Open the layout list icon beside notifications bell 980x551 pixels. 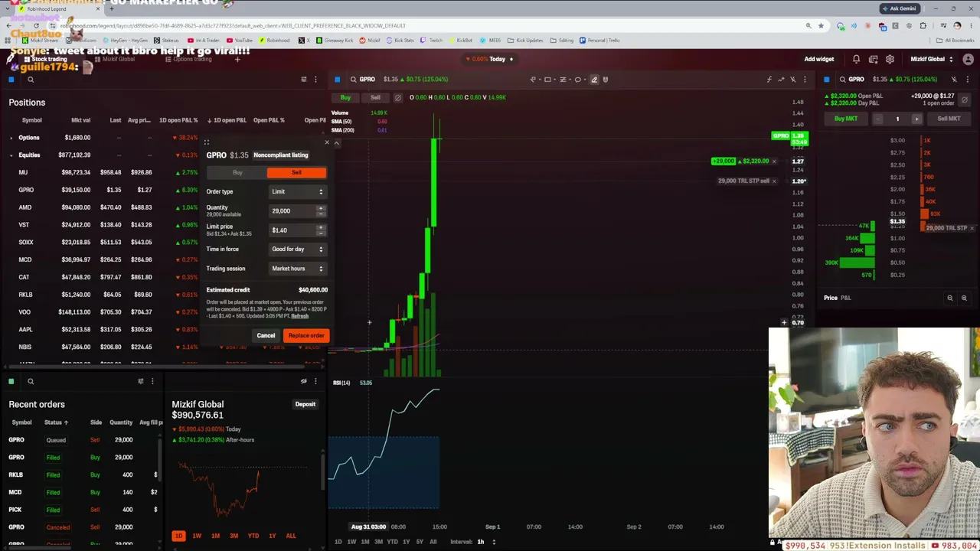[873, 59]
